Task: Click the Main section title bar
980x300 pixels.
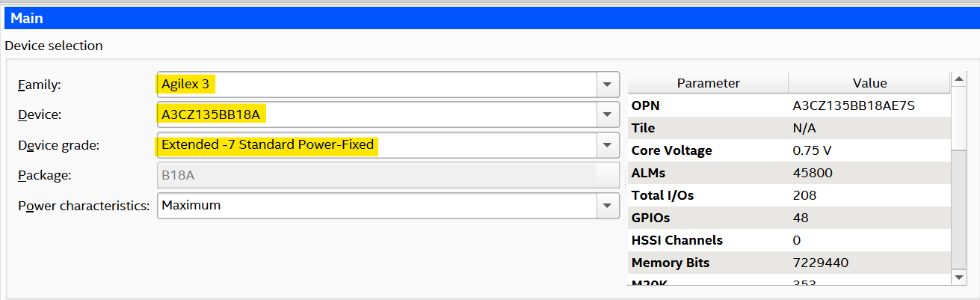Action: (490, 18)
